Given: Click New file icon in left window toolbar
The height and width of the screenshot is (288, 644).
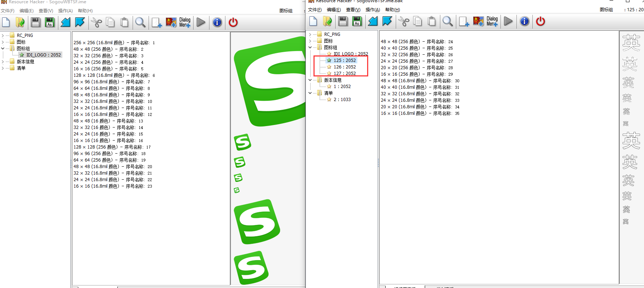Looking at the screenshot, I should pos(6,22).
